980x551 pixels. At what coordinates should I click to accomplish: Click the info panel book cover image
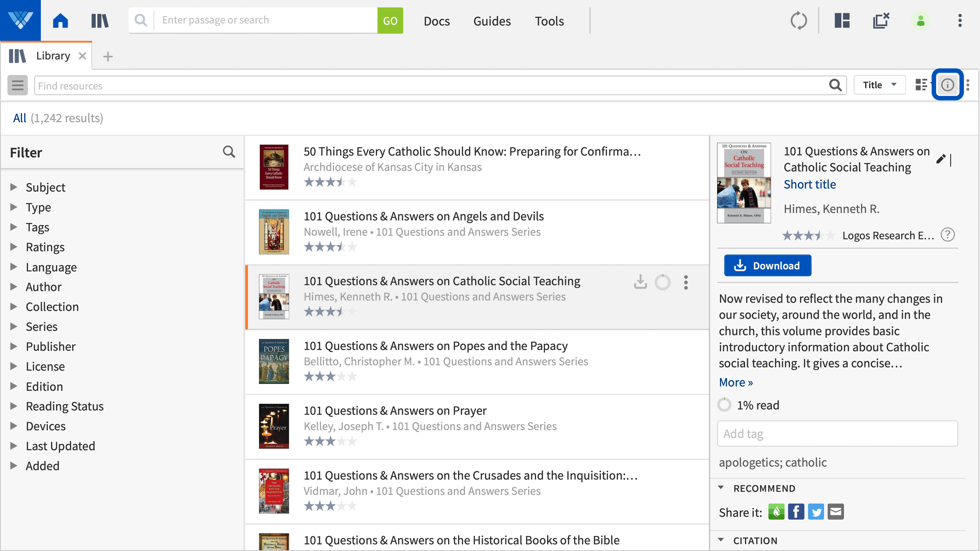(744, 183)
